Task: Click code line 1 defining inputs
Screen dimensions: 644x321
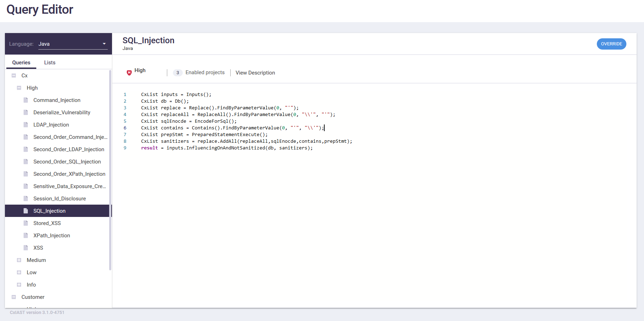Action: [x=176, y=95]
